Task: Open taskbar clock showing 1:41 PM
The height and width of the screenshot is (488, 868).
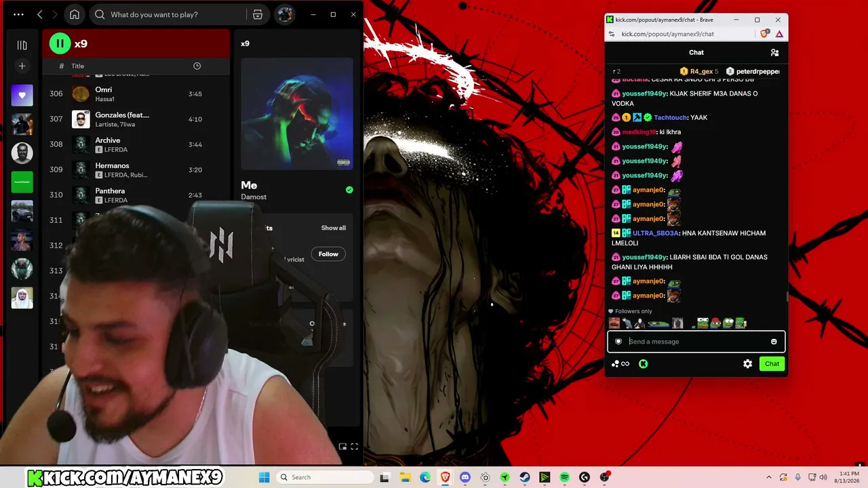Action: tap(849, 477)
